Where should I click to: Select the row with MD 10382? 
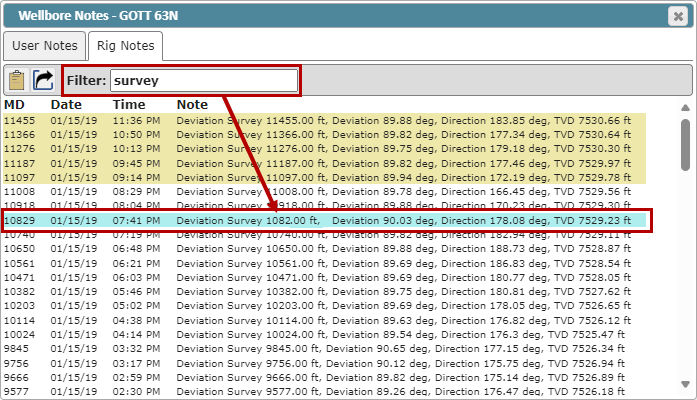tap(324, 292)
